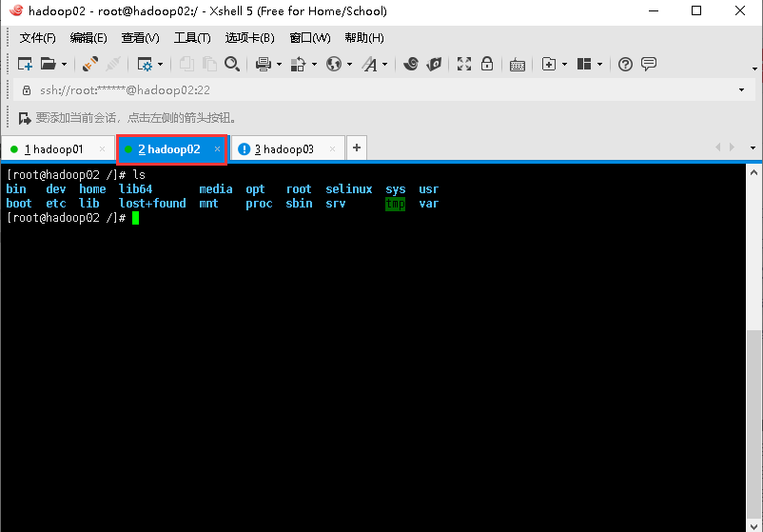
Task: Click the Find magnifier icon
Action: (232, 64)
